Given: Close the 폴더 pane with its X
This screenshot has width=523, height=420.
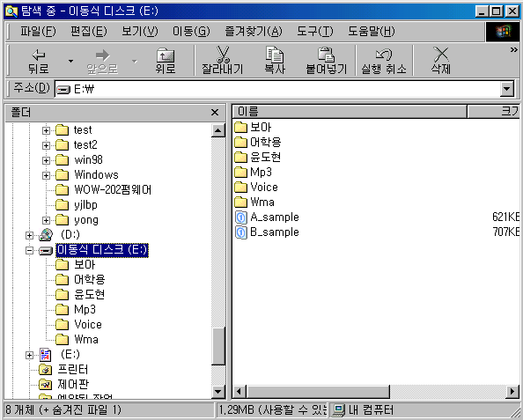Looking at the screenshot, I should pyautogui.click(x=215, y=113).
